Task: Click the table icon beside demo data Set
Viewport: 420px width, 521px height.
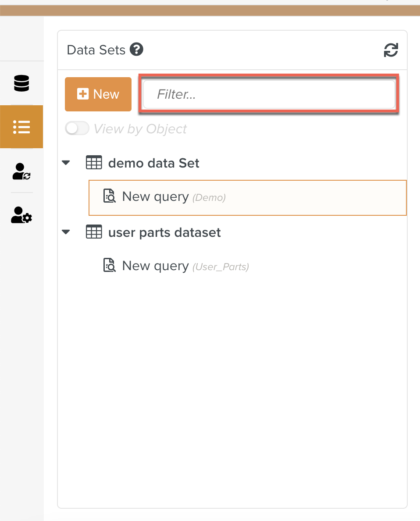Action: 93,163
